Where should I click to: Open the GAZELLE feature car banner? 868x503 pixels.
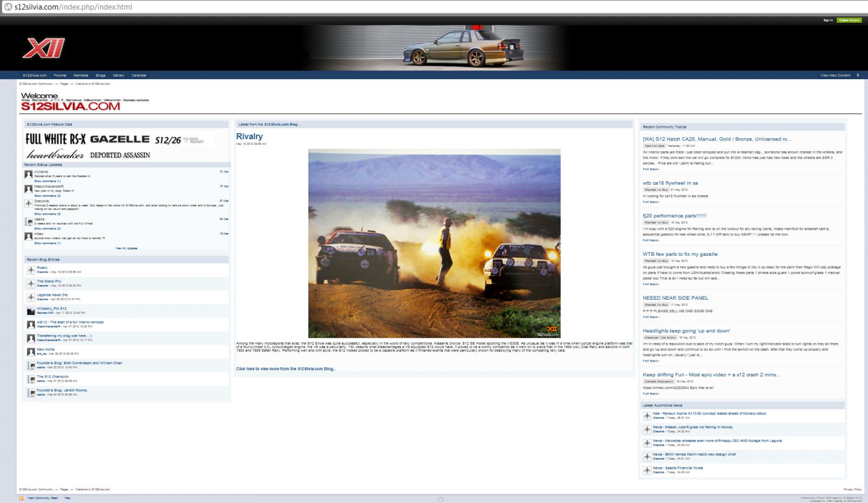coord(119,139)
